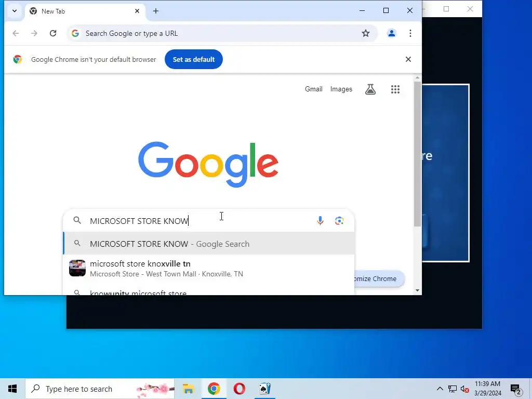Open the Solitaire cards app in taskbar

coord(264,389)
